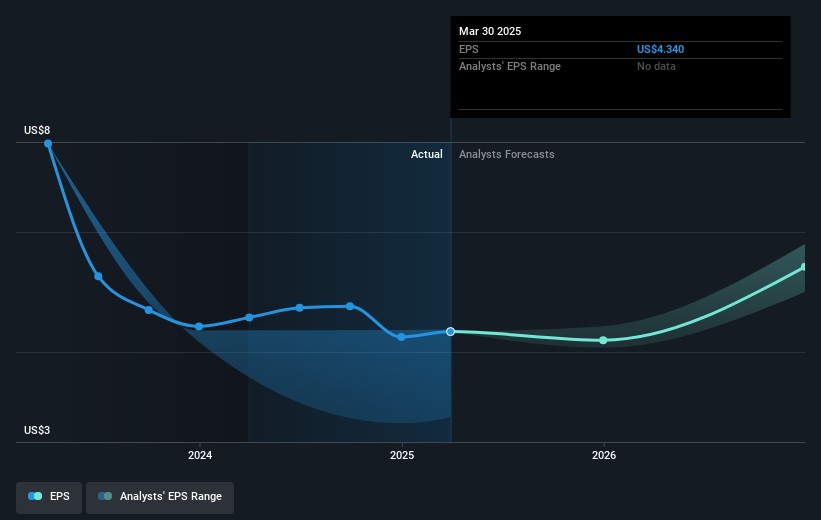Click the US$4.340 EPS value in tooltip
Image resolution: width=821 pixels, height=520 pixels.
[660, 49]
